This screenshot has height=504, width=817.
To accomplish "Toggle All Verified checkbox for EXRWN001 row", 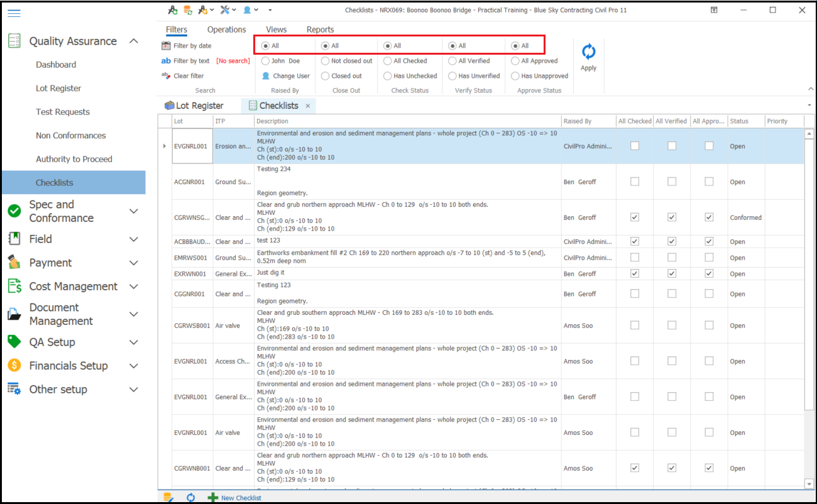I will click(x=672, y=273).
